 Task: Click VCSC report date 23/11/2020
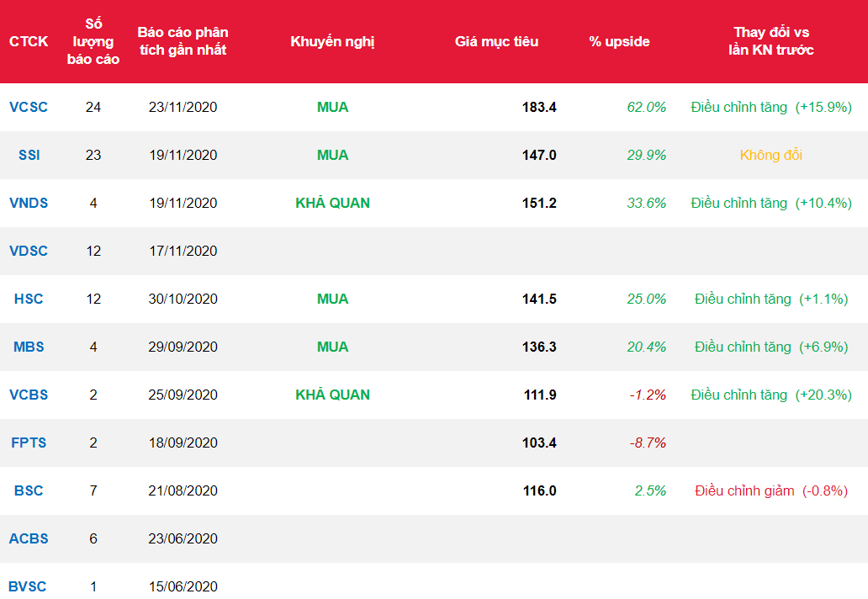tap(183, 107)
